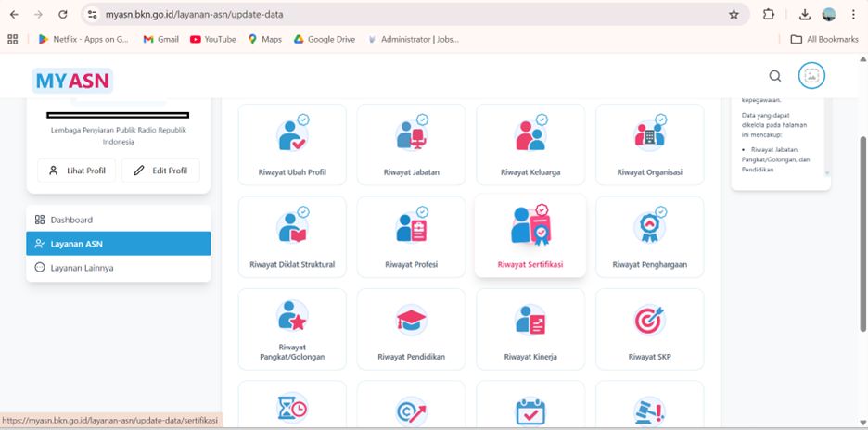The height and width of the screenshot is (430, 868).
Task: Select Layanan ASN sidebar item
Action: (119, 244)
